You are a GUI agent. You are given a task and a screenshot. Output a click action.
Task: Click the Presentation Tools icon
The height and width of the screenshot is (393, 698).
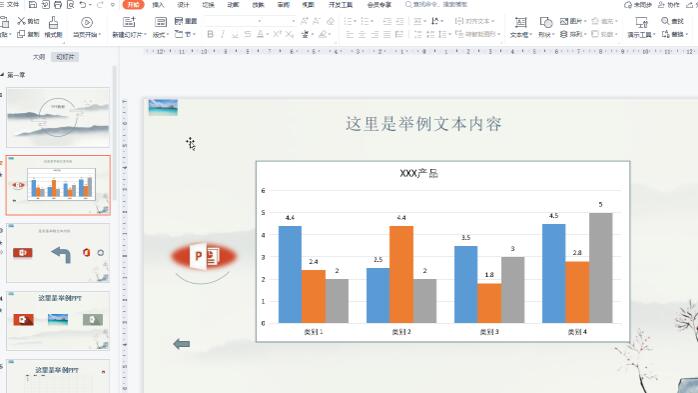(x=641, y=22)
